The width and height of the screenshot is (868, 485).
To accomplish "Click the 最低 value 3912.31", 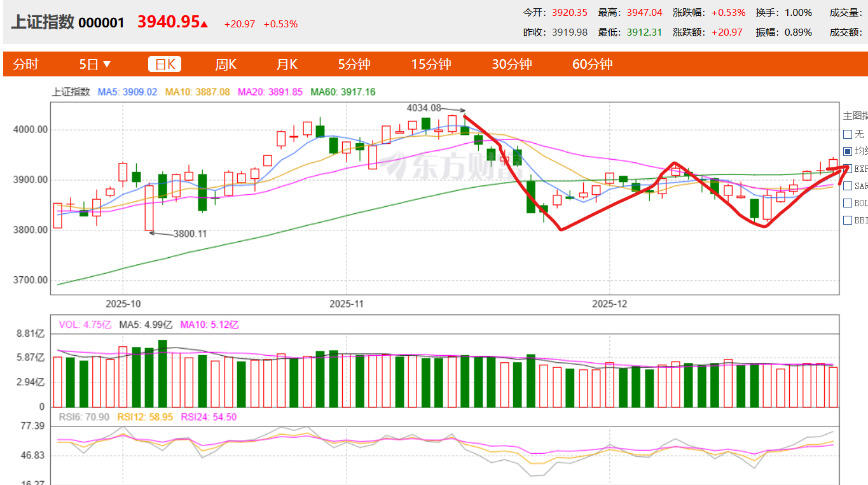I will [x=644, y=32].
